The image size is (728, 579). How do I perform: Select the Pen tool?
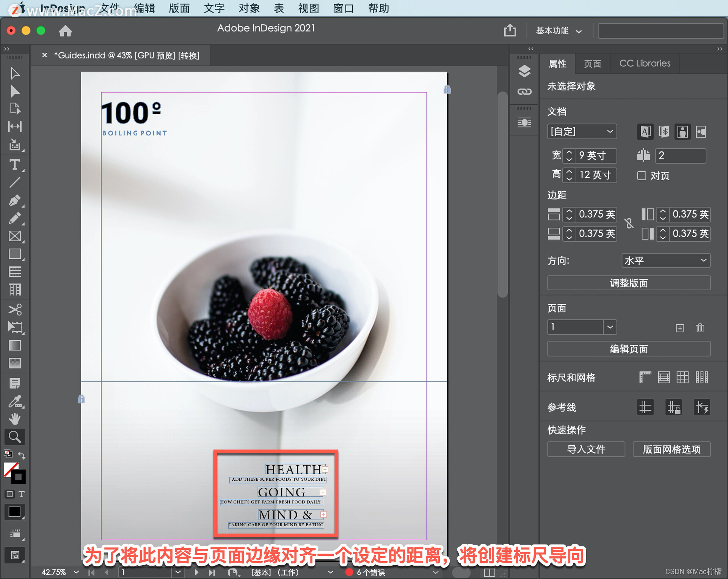(x=14, y=200)
